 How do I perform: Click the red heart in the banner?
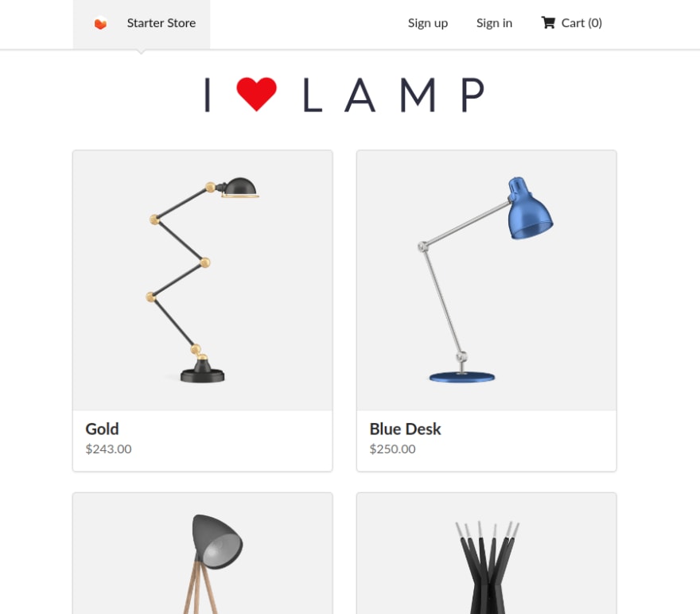coord(256,94)
